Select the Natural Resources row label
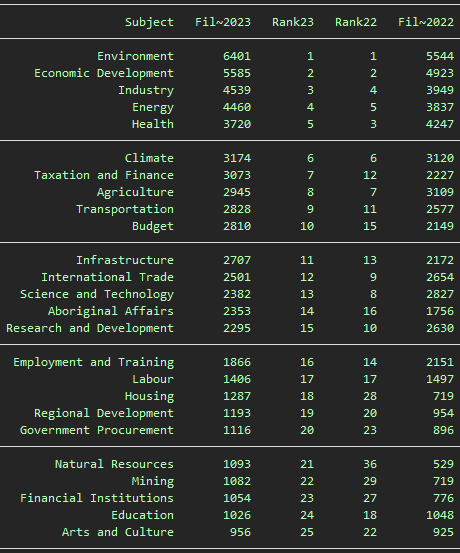This screenshot has width=460, height=553. coord(114,464)
